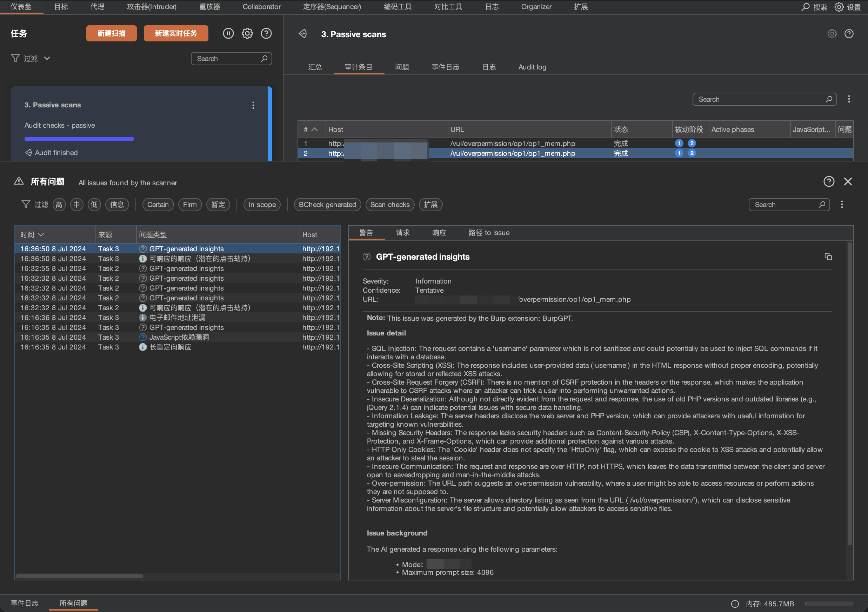Click the Passive scans audit progress bar
Viewport: 868px width, 612px height.
pos(79,139)
